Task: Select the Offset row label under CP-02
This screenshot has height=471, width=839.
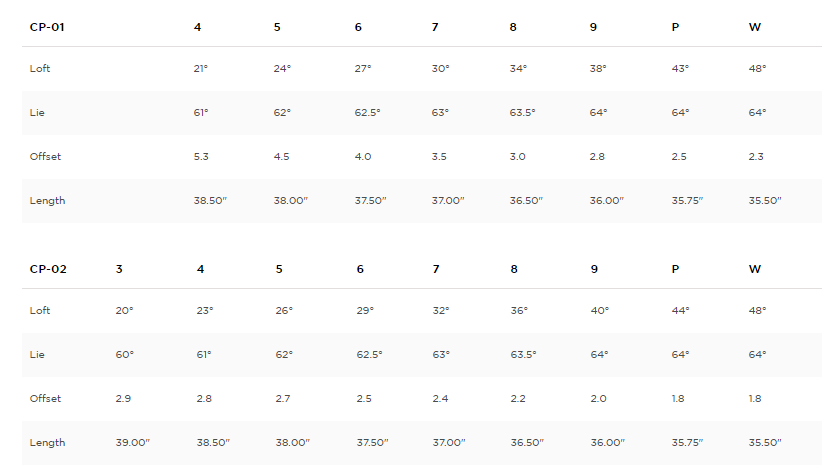Action: [x=45, y=398]
